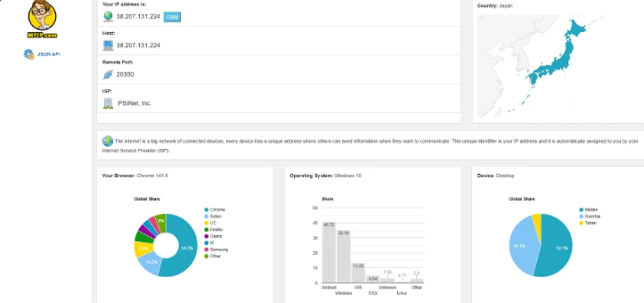Screen dimensions: 644x303
Task: Toggle Mobile in the device chart legend
Action: coord(592,210)
